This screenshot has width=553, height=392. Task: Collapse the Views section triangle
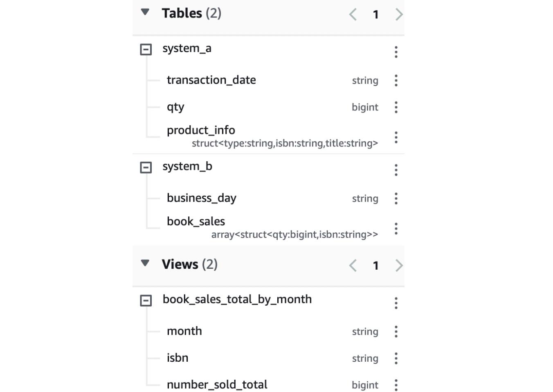[145, 263]
